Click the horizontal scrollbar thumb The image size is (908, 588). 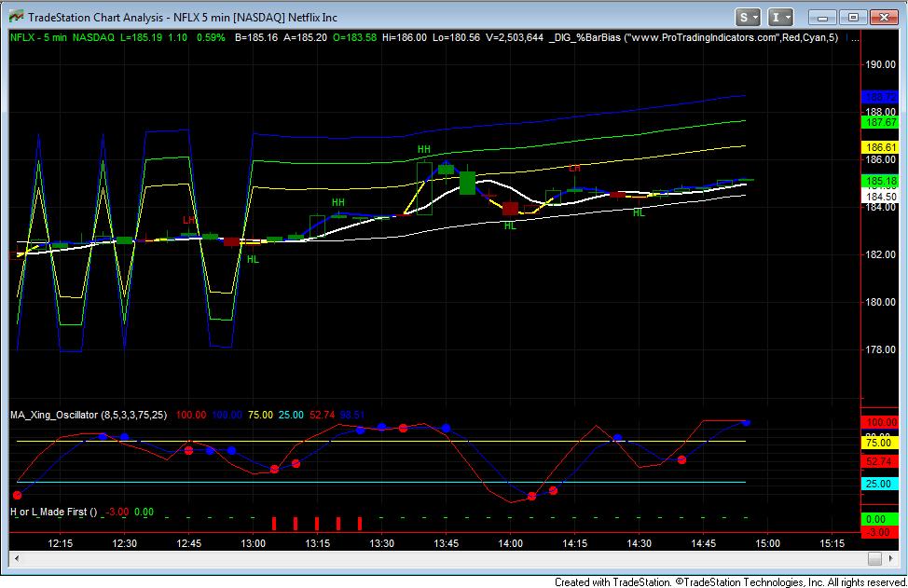[x=874, y=558]
